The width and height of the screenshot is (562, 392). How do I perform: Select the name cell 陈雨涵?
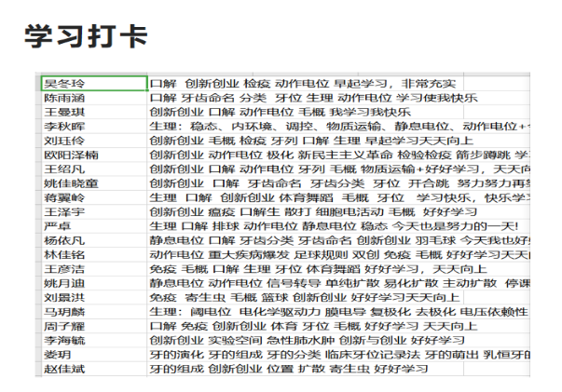pyautogui.click(x=93, y=98)
